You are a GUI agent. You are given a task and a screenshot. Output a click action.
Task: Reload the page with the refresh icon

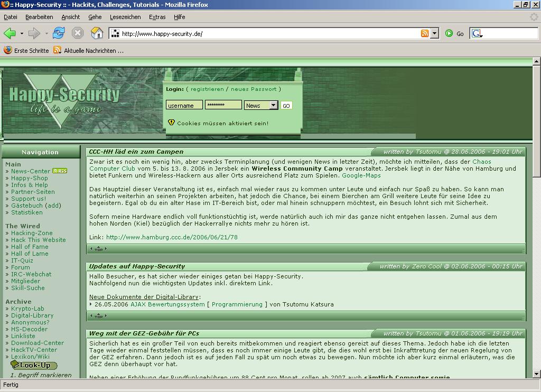[x=59, y=33]
